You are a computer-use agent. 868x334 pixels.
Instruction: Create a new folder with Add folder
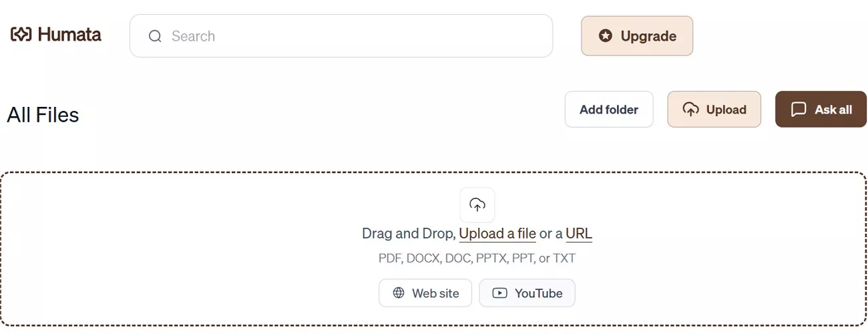click(x=609, y=110)
